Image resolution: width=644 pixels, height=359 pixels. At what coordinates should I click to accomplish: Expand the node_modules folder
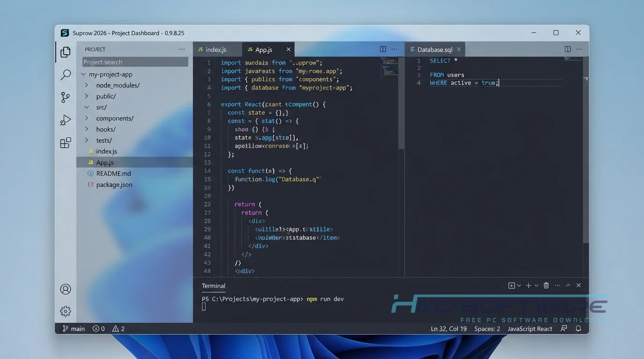point(87,85)
